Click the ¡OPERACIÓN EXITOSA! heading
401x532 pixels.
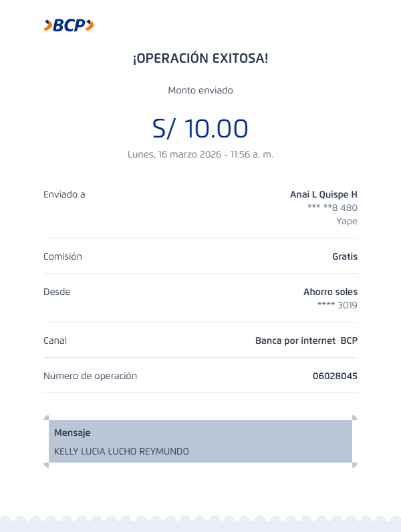click(200, 59)
